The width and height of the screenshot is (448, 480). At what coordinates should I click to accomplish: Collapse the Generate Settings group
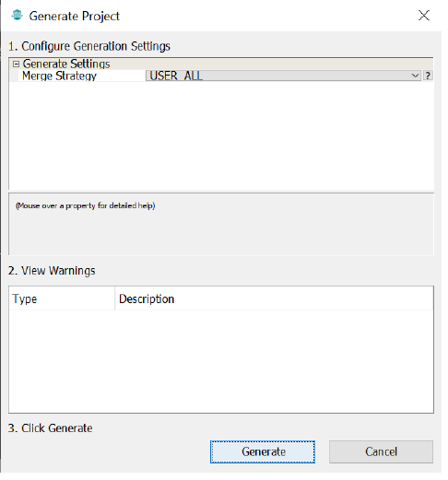(16, 64)
